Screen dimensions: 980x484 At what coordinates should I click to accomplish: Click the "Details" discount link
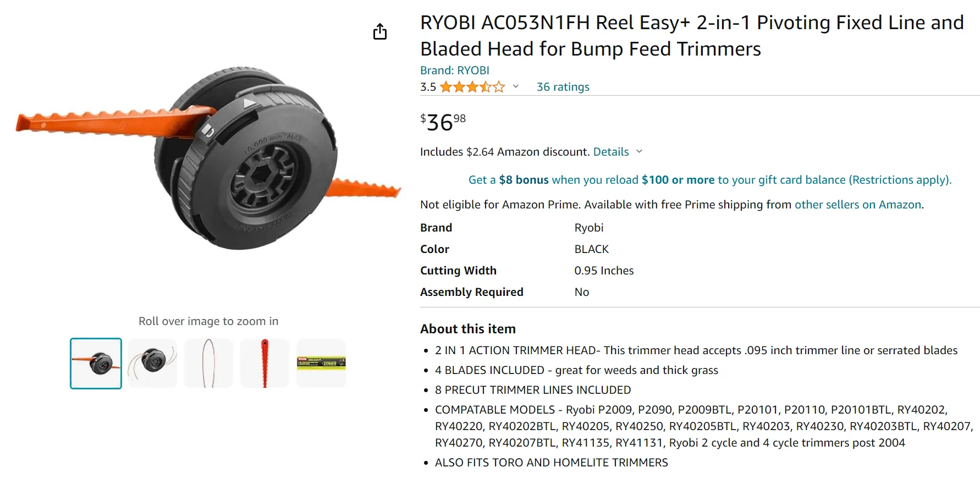pyautogui.click(x=610, y=152)
